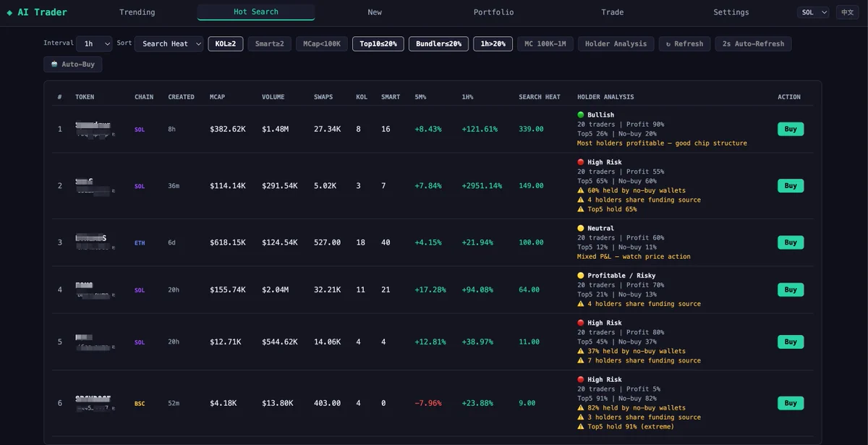This screenshot has width=868, height=445.
Task: Enable 2s Auto-Refresh
Action: (754, 43)
